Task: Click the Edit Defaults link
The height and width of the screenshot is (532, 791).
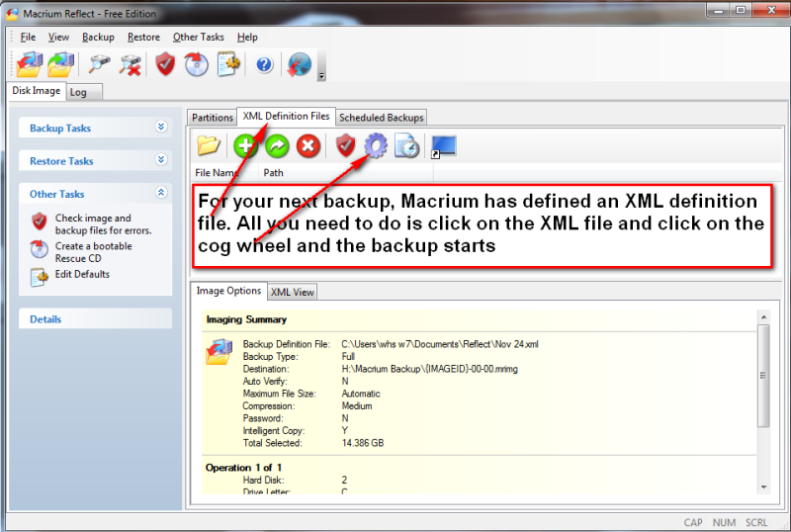Action: tap(82, 274)
